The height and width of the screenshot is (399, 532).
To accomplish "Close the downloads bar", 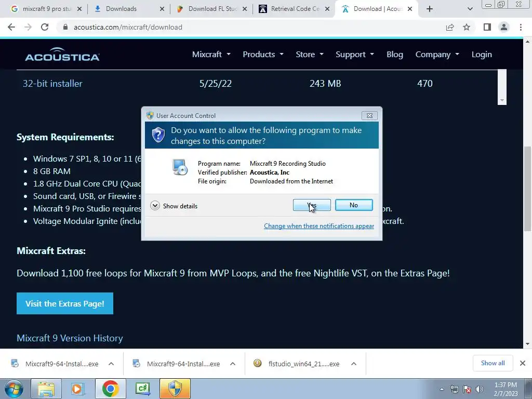I will pos(523,363).
